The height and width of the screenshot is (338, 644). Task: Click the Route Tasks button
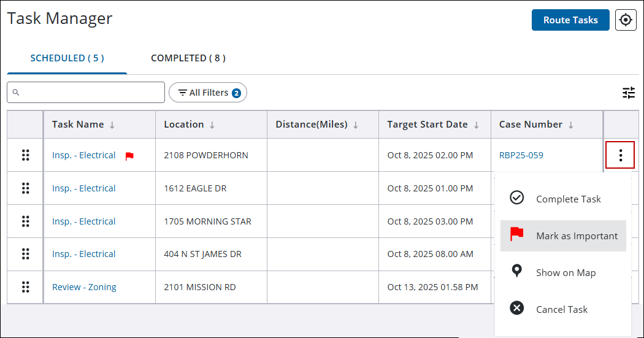pyautogui.click(x=570, y=20)
